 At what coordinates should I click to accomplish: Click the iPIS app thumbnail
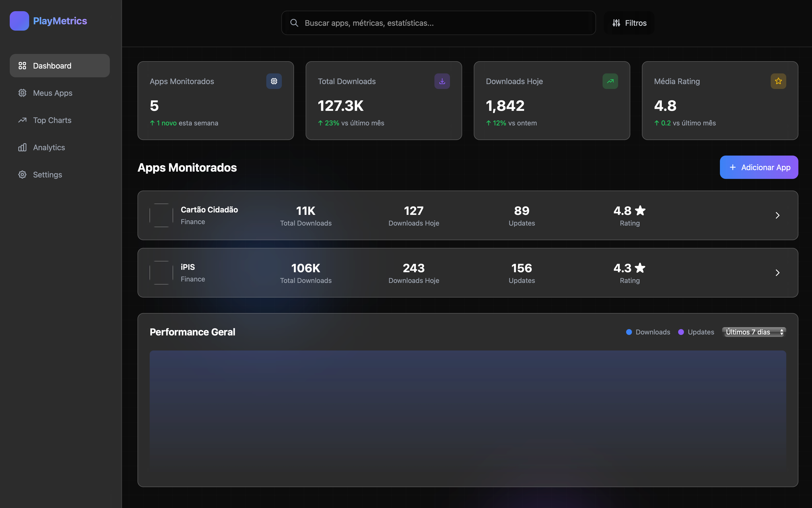click(161, 272)
